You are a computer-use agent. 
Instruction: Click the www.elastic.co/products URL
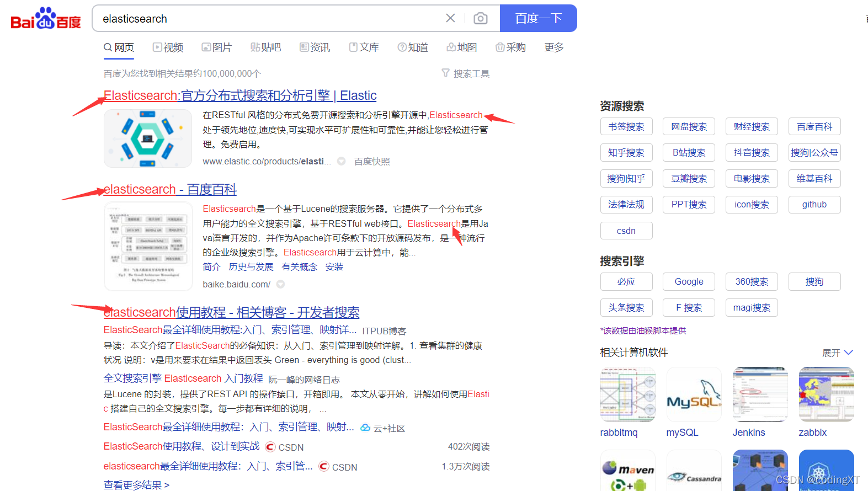tap(267, 161)
